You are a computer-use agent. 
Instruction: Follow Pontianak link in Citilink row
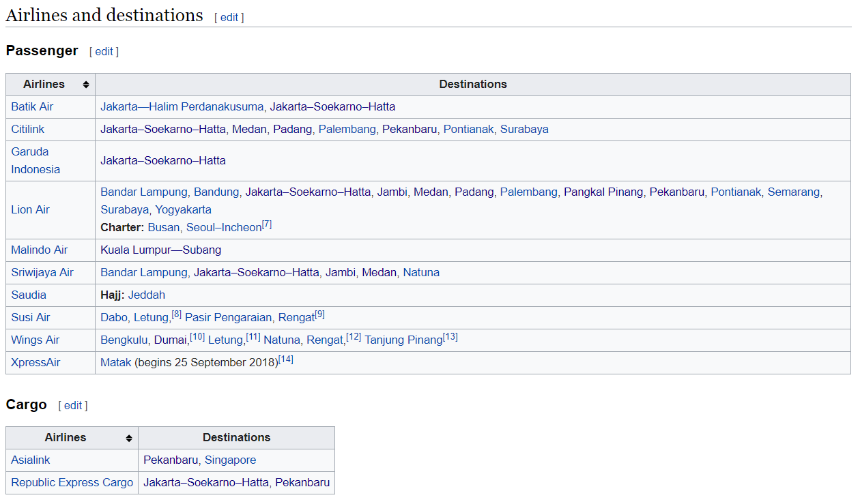469,130
